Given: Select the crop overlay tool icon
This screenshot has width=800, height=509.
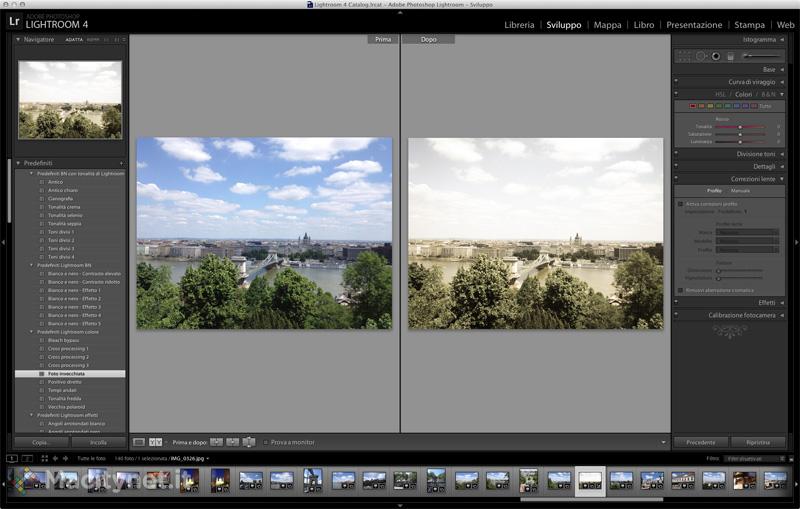Looking at the screenshot, I should [x=686, y=56].
